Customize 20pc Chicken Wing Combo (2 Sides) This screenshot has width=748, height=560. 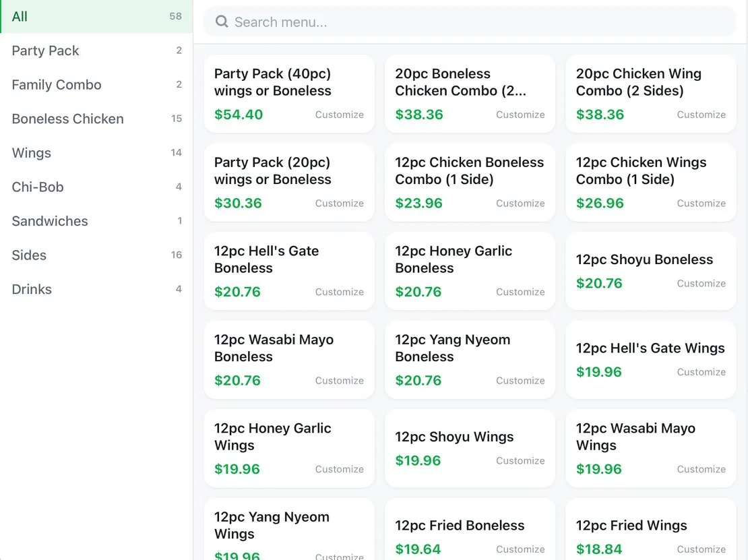coord(702,115)
